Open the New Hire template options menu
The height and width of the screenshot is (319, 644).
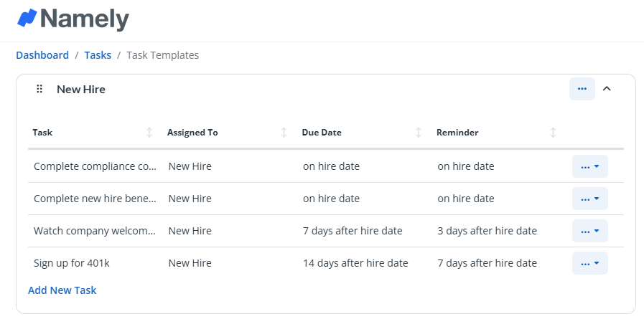click(x=582, y=89)
